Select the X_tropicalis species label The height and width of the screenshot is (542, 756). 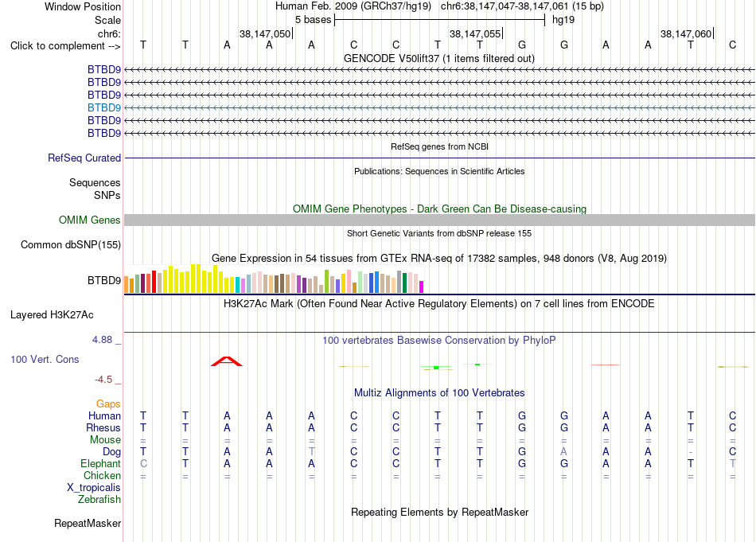point(94,488)
